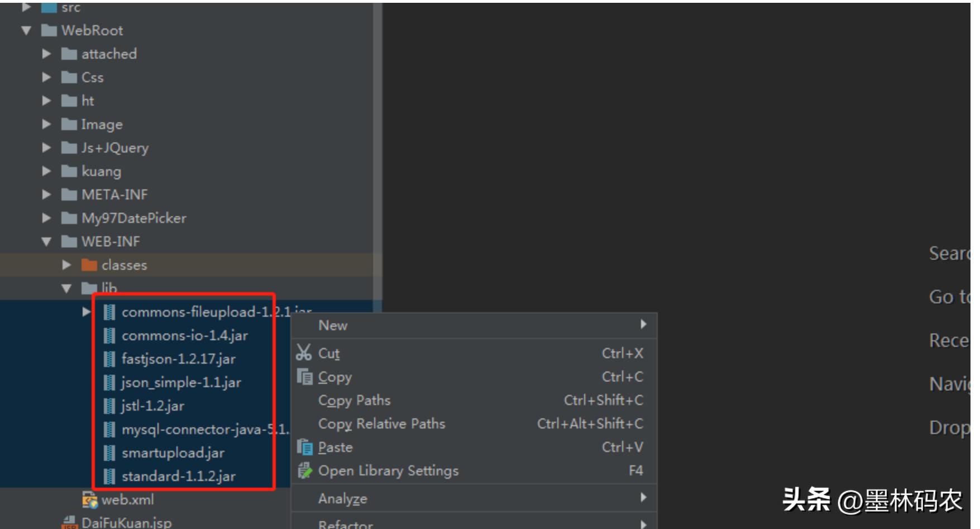This screenshot has width=980, height=529.
Task: Click the orange classes folder icon
Action: (89, 265)
